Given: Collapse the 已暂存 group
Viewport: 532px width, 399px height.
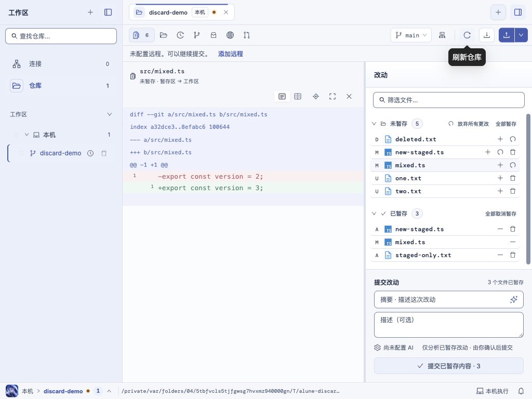Looking at the screenshot, I should pos(374,214).
